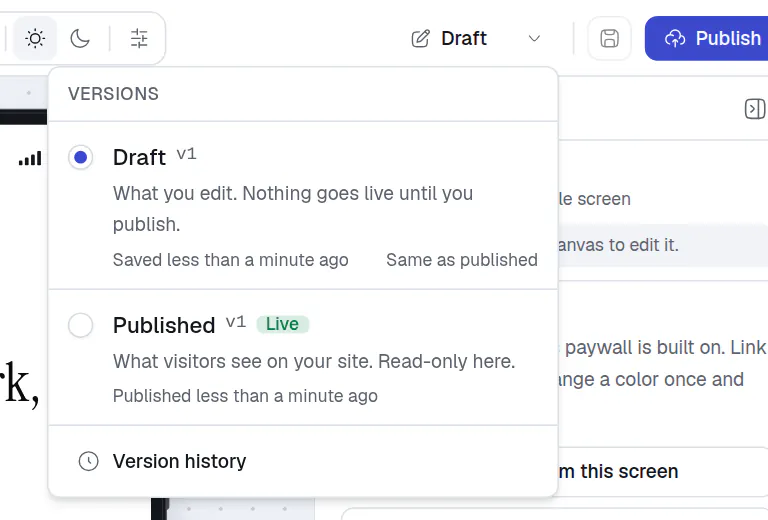The width and height of the screenshot is (768, 520).
Task: Click the pencil edit icon beside Draft
Action: [x=420, y=38]
